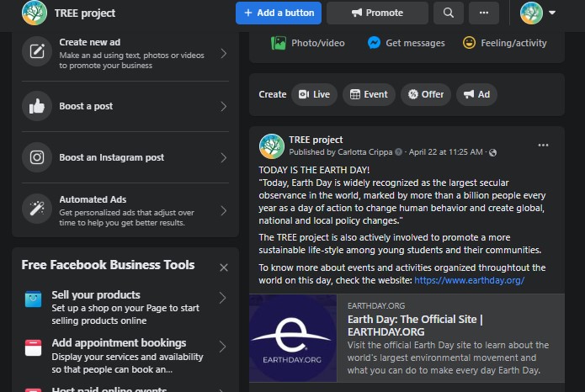Image resolution: width=585 pixels, height=392 pixels.
Task: Click the TREE project page logo in header
Action: (x=35, y=13)
